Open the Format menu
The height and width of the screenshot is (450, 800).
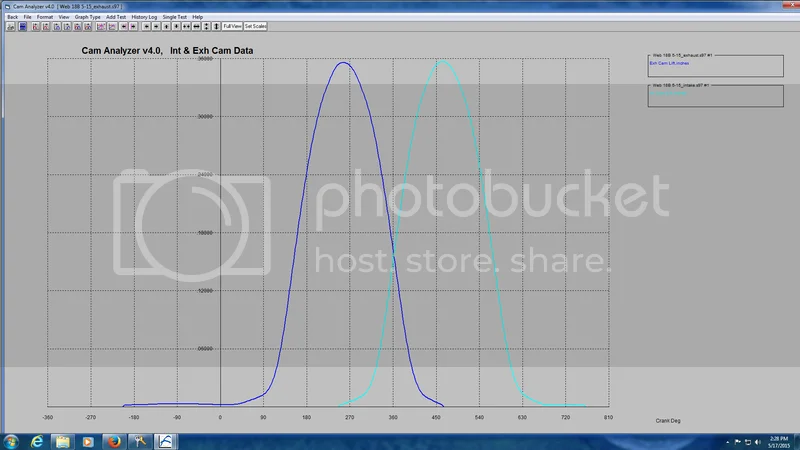[45, 17]
